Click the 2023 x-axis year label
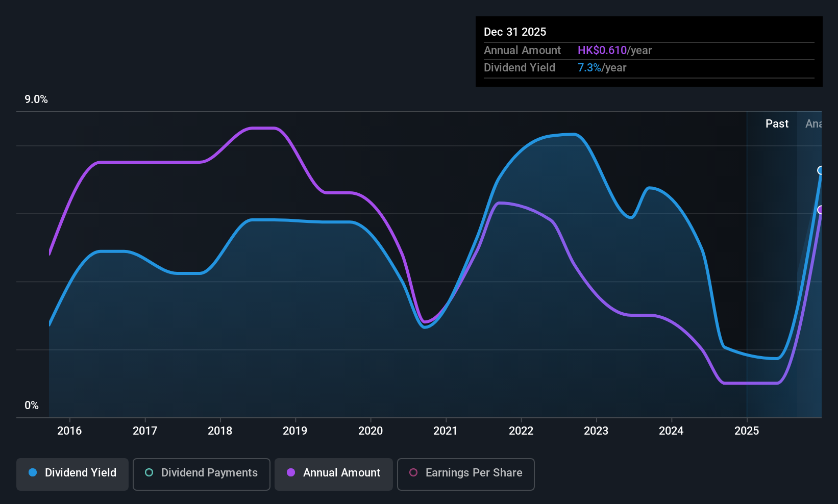 tap(596, 431)
